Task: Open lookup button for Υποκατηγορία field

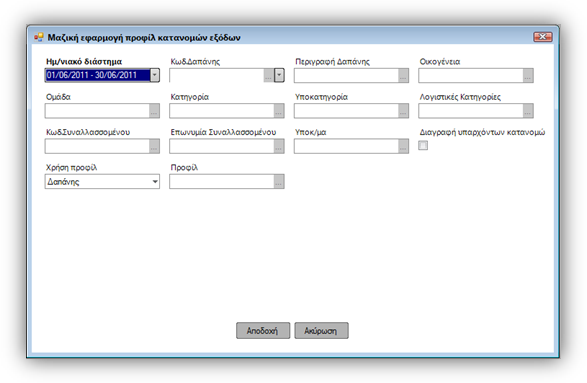Action: pos(403,111)
